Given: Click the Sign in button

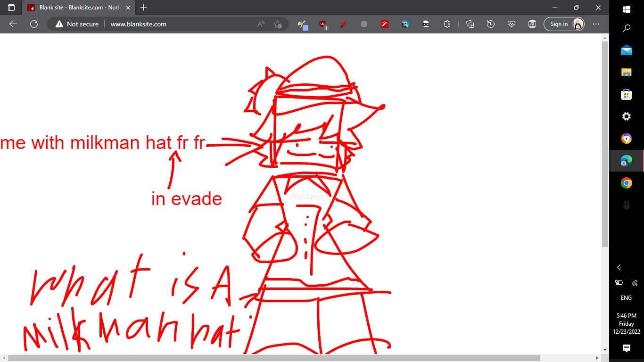Looking at the screenshot, I should point(559,24).
